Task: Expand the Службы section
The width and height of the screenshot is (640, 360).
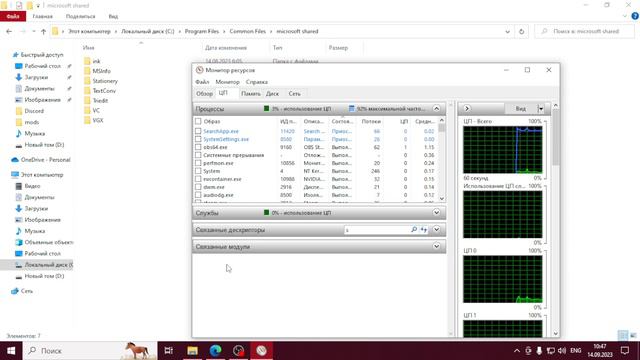Action: (436, 213)
